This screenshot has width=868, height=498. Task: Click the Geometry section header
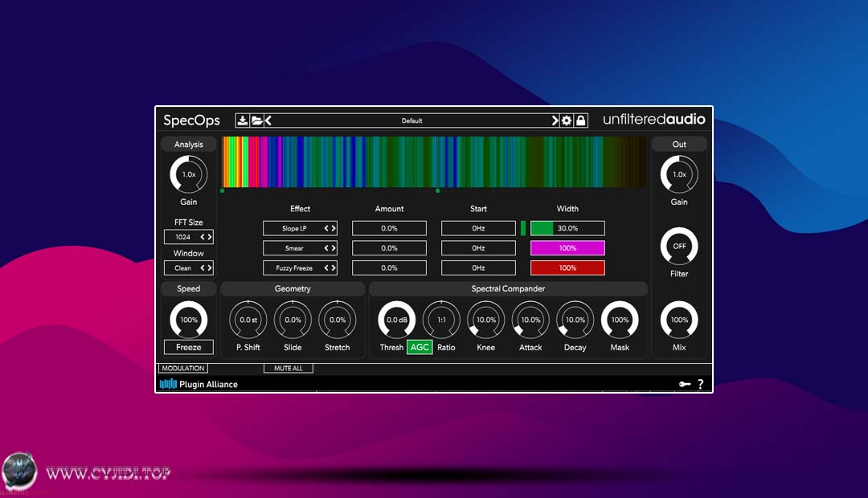click(x=293, y=288)
